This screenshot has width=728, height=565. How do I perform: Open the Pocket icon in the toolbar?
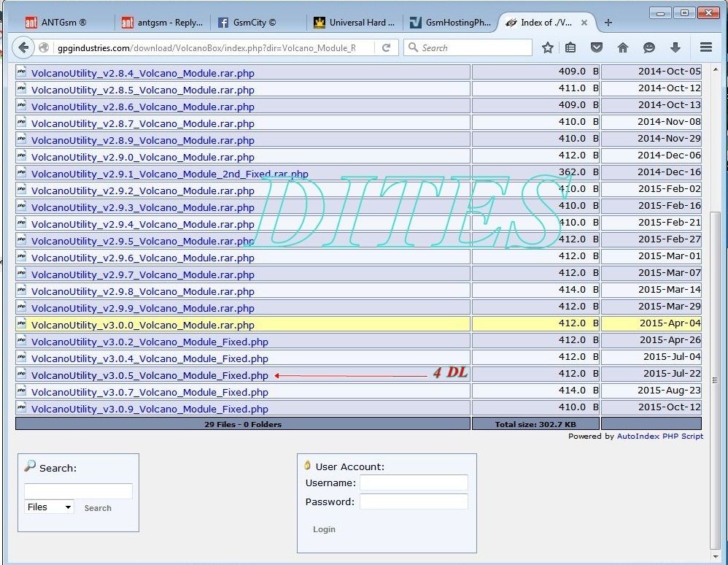pyautogui.click(x=597, y=47)
